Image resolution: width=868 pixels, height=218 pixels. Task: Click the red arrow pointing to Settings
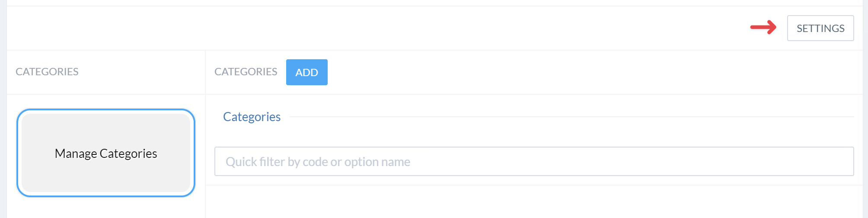coord(763,27)
